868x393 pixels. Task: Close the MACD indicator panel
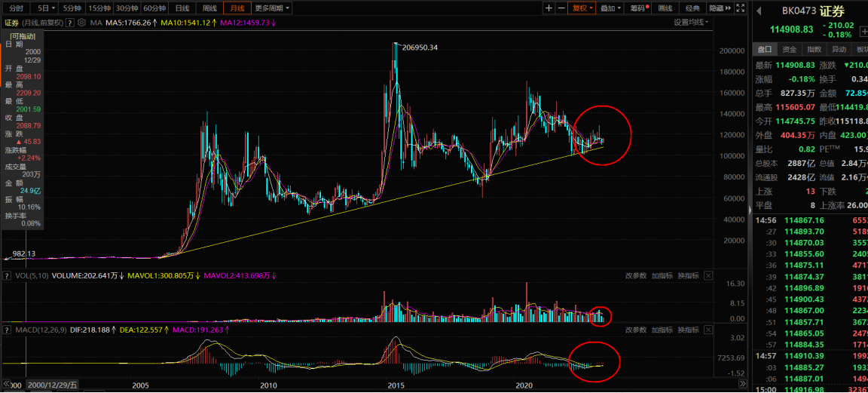[708, 330]
